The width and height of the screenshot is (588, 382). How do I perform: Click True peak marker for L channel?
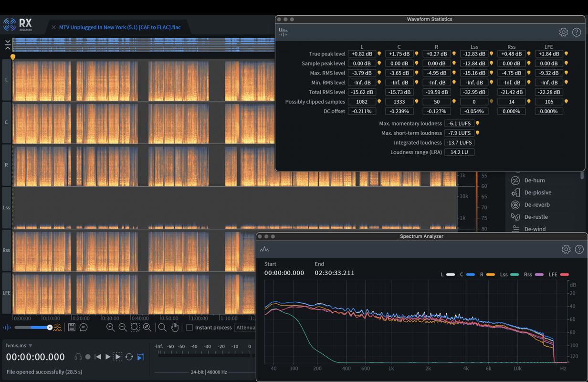tap(379, 54)
